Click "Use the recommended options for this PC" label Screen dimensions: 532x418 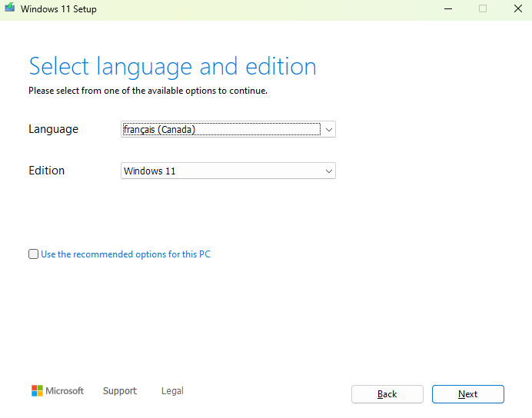coord(125,254)
